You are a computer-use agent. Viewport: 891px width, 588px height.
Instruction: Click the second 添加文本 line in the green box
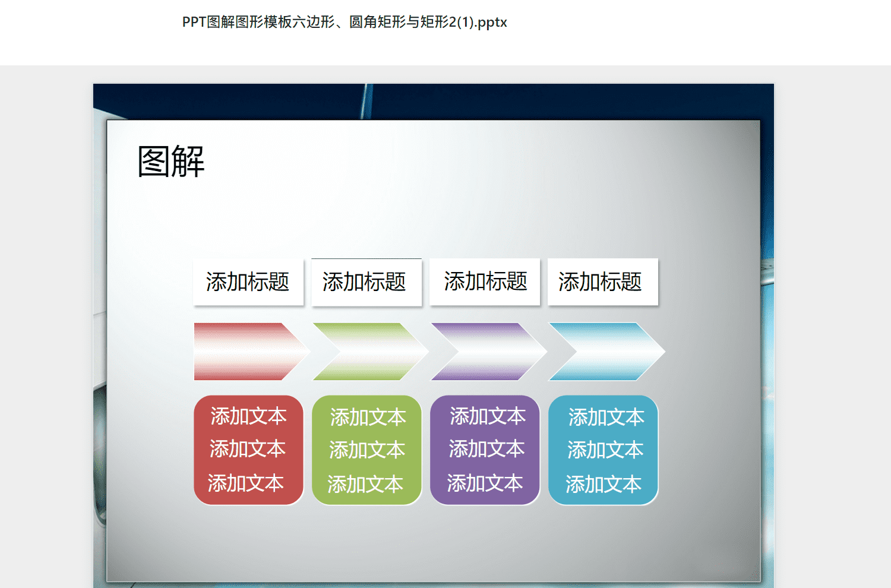(x=366, y=450)
